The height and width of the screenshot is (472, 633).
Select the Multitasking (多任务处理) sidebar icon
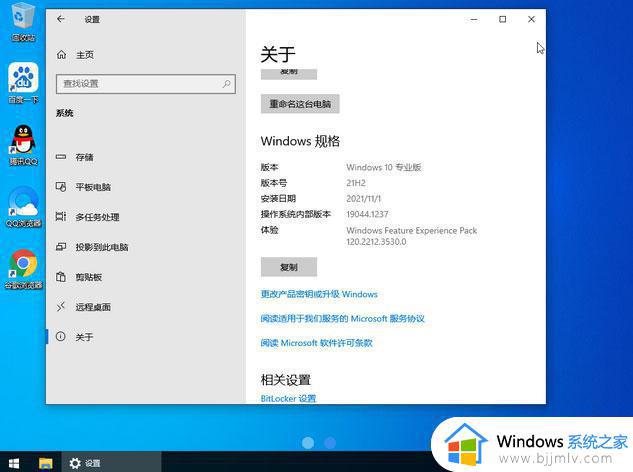61,216
